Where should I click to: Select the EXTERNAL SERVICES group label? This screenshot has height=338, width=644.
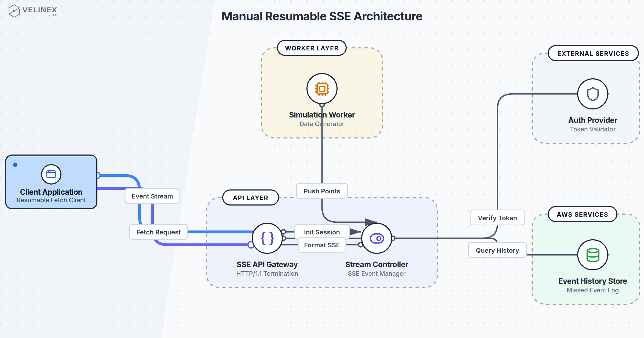[x=593, y=53]
